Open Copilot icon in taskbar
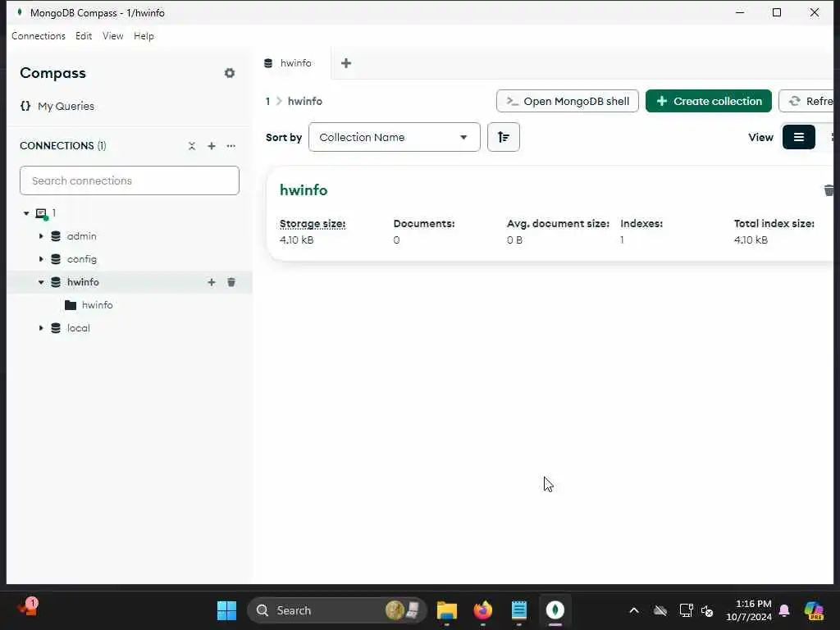This screenshot has width=840, height=630. pyautogui.click(x=814, y=610)
